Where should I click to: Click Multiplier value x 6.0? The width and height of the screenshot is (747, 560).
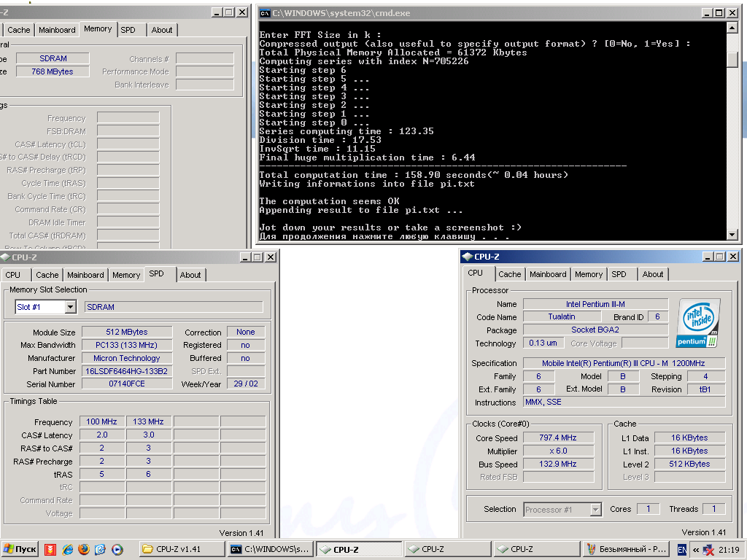558,451
